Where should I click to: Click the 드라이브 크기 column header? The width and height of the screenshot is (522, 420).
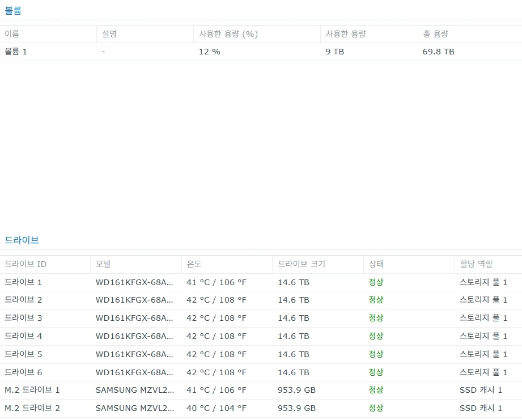coord(302,264)
